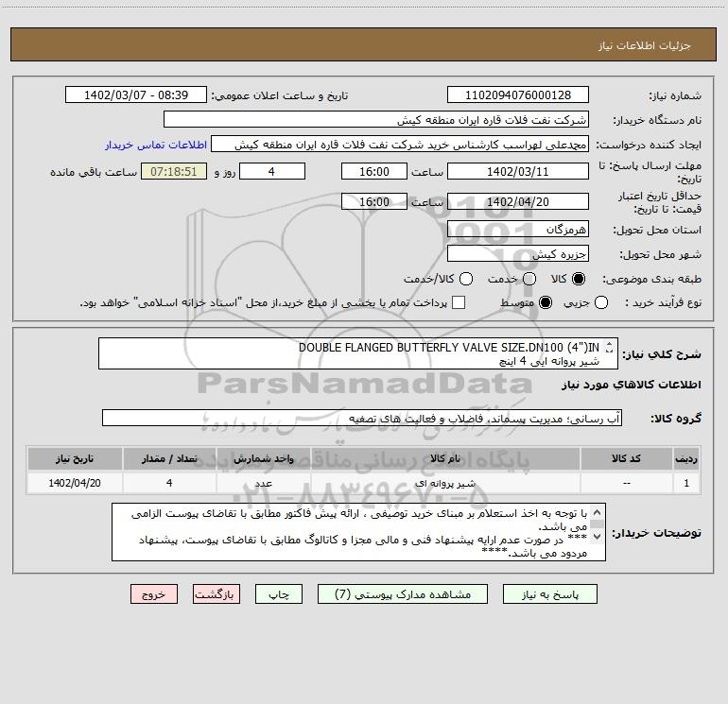Viewport: 728px width, 704px height.
Task: Click the remaining days field showing 4
Action: [272, 171]
